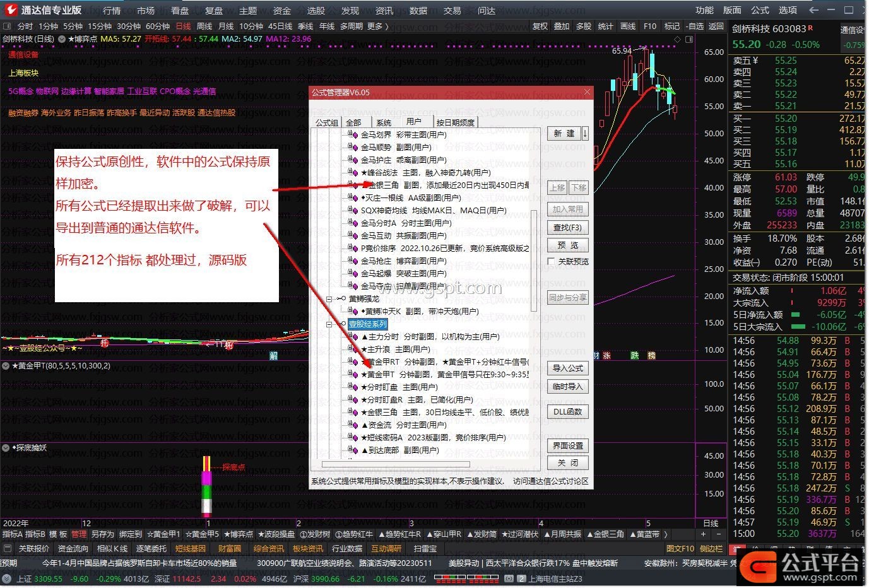869x588 pixels.
Task: Click the 侧边栏 toggle at bottom right
Action: coord(712,548)
